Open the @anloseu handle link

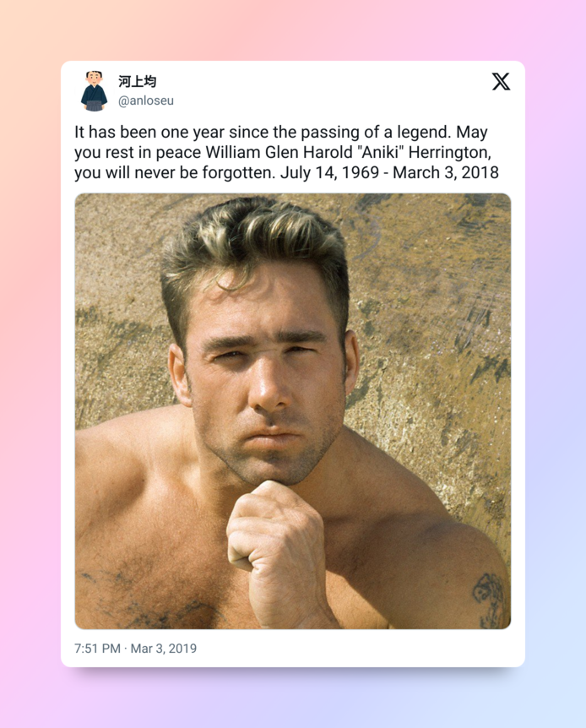(146, 101)
